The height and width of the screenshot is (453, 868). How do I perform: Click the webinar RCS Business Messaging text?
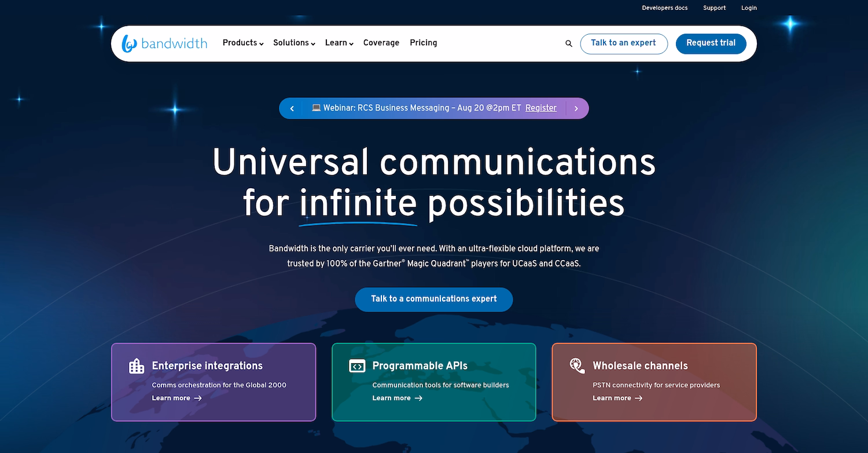[x=422, y=108]
